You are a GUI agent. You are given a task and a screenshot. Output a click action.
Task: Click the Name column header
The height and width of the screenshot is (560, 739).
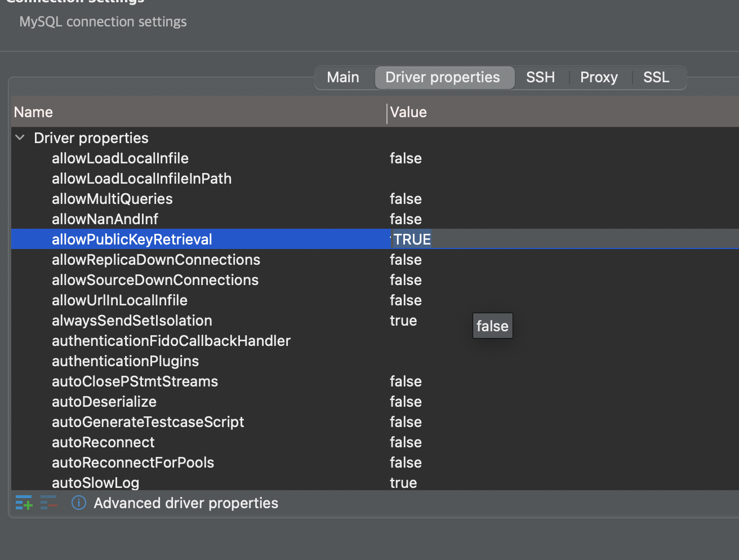coord(198,112)
